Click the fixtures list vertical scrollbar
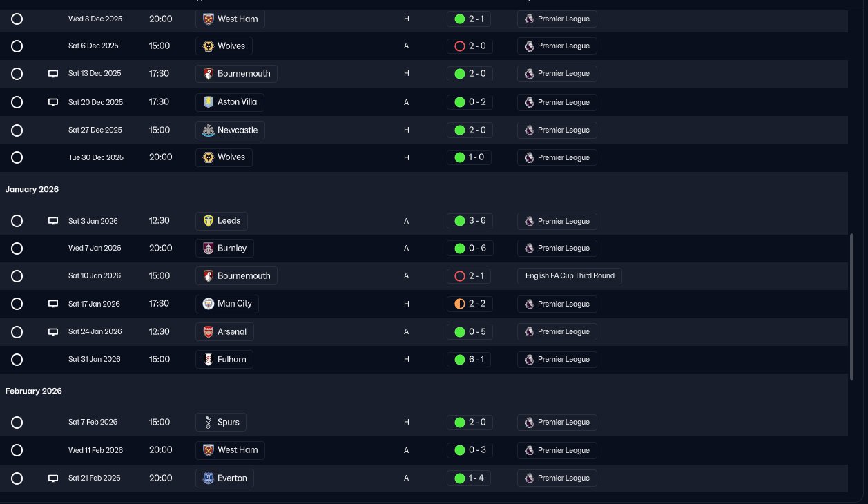This screenshot has width=868, height=504. tap(851, 307)
